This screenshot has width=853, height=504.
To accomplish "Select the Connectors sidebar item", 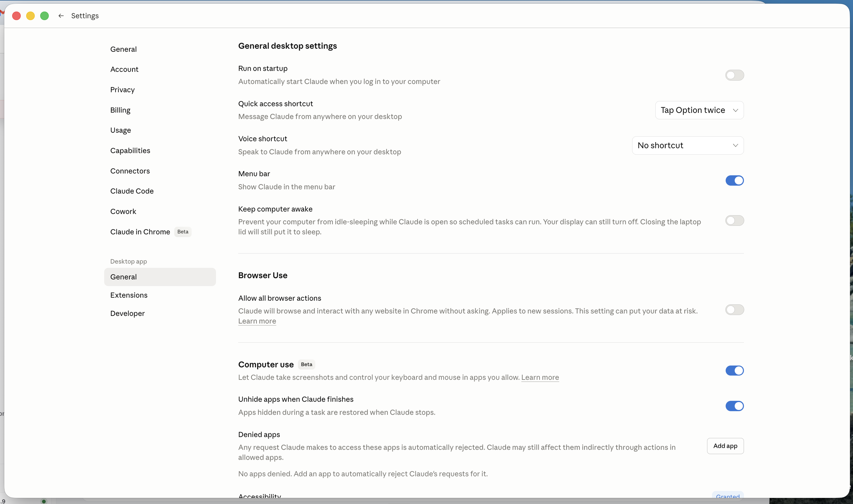I will coord(130,171).
